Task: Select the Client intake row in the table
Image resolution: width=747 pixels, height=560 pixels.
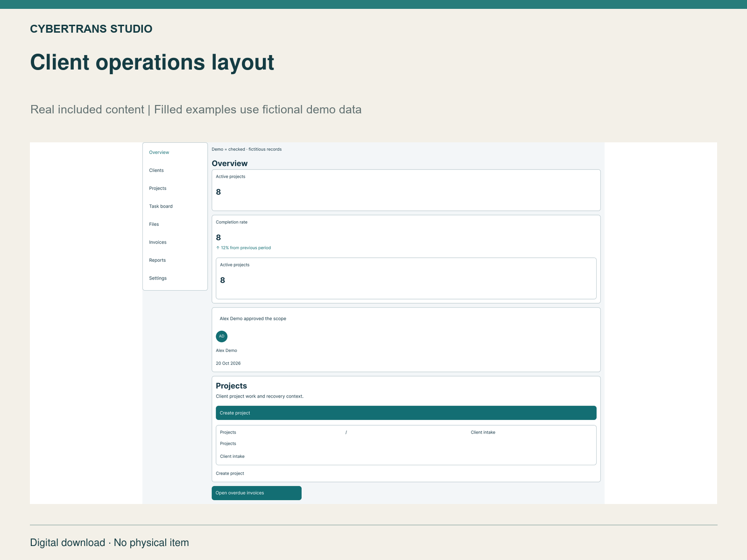Action: coord(232,456)
